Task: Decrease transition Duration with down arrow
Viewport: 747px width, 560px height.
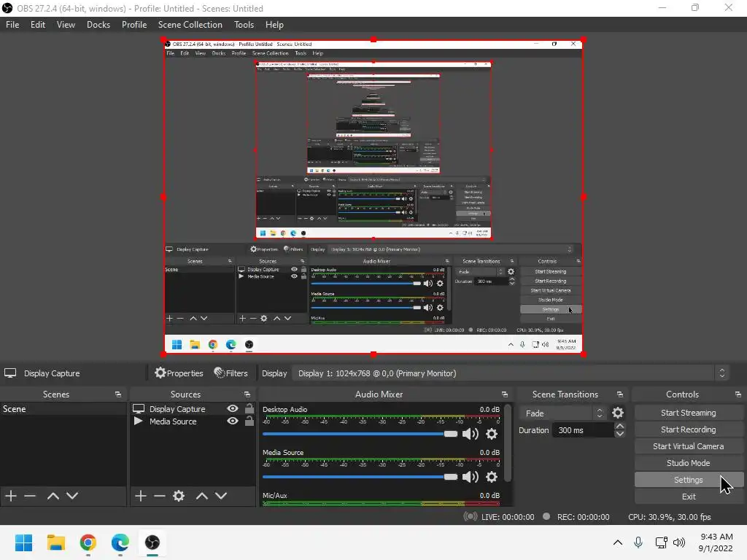Action: [620, 434]
